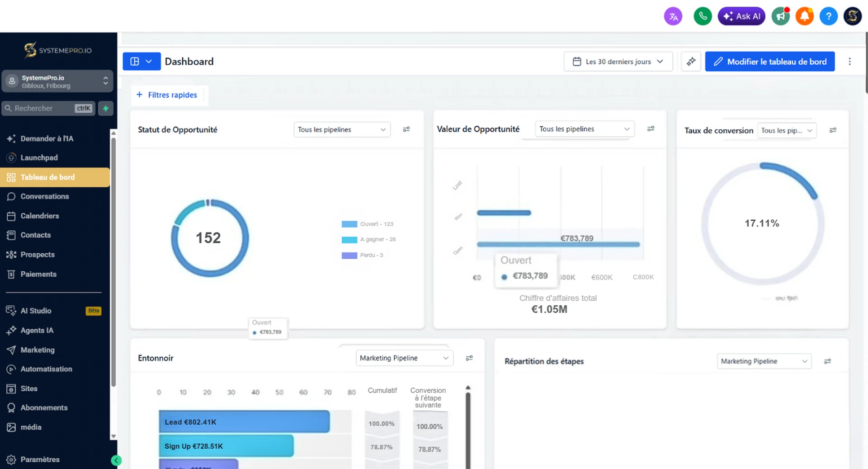Open Répartition des étapes pipeline dropdown
The width and height of the screenshot is (868, 469).
764,361
